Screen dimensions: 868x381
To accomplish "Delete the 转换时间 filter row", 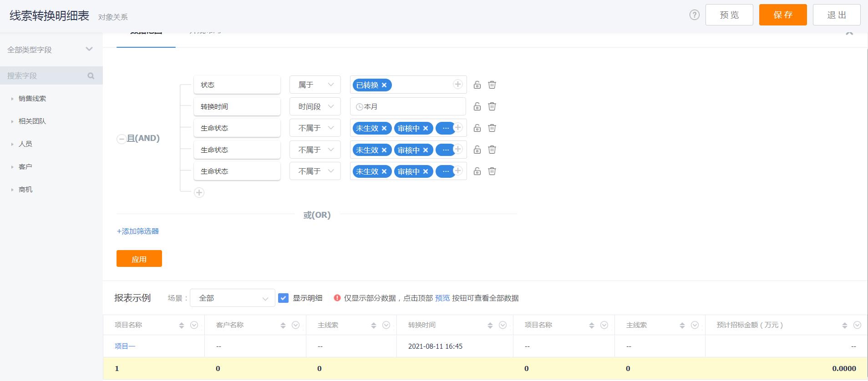I will pyautogui.click(x=492, y=106).
